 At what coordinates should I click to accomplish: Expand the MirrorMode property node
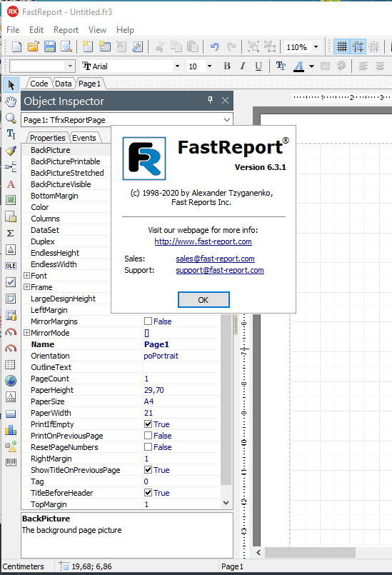[26, 333]
